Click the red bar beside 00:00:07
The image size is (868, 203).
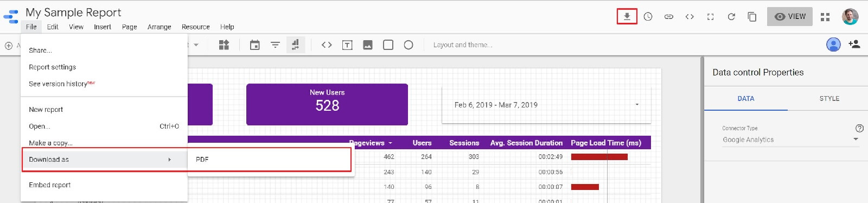pyautogui.click(x=585, y=187)
